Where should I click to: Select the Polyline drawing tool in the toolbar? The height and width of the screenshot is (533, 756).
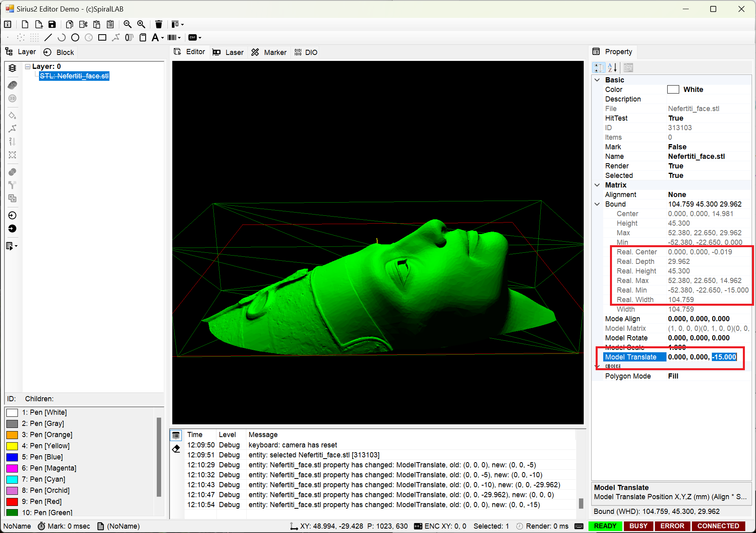[116, 37]
